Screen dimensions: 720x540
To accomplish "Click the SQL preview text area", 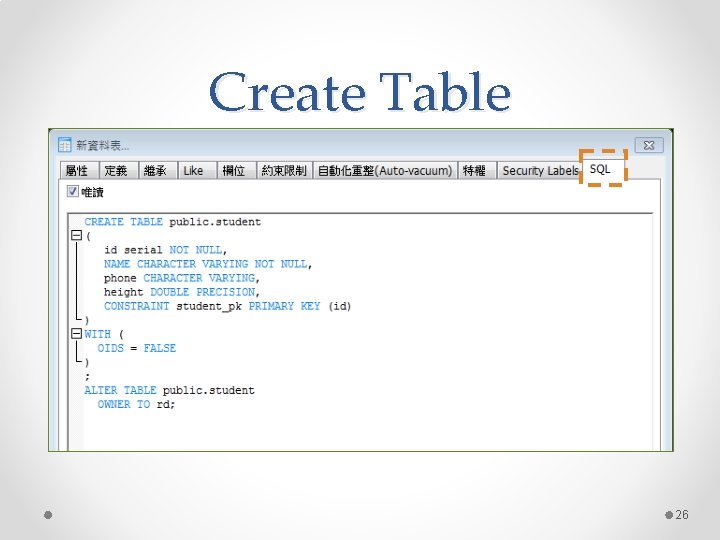I will (360, 332).
